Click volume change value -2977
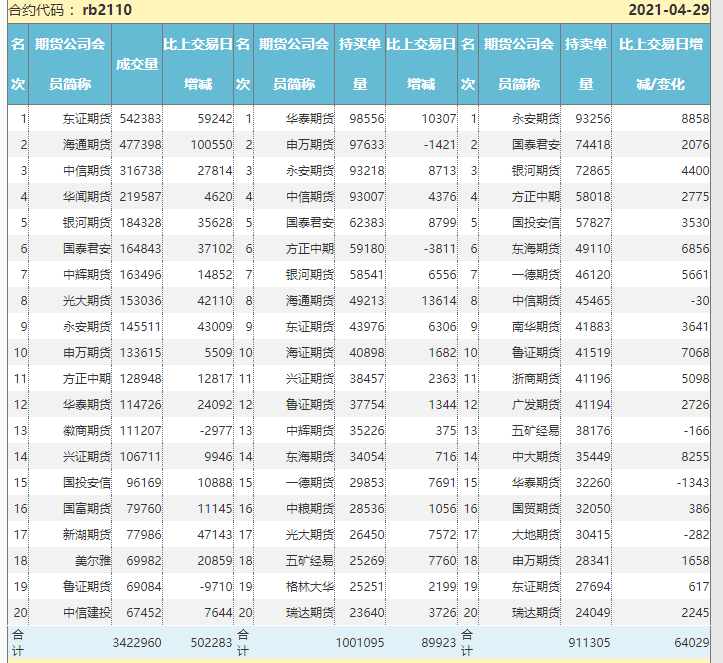 point(216,431)
